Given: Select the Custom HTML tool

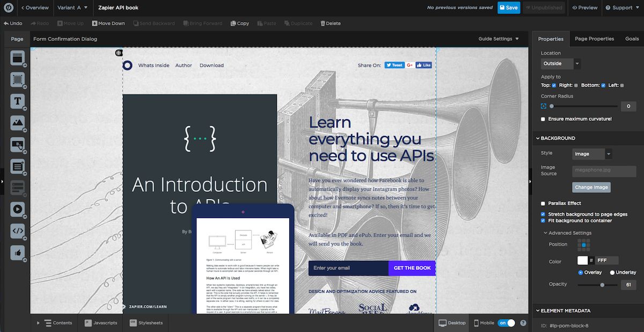Looking at the screenshot, I should [x=17, y=230].
